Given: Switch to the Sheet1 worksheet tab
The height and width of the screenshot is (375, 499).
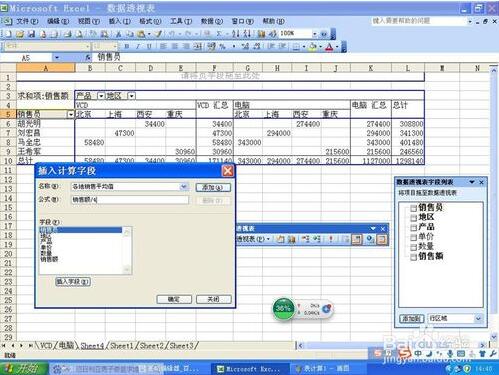Looking at the screenshot, I should click(122, 346).
